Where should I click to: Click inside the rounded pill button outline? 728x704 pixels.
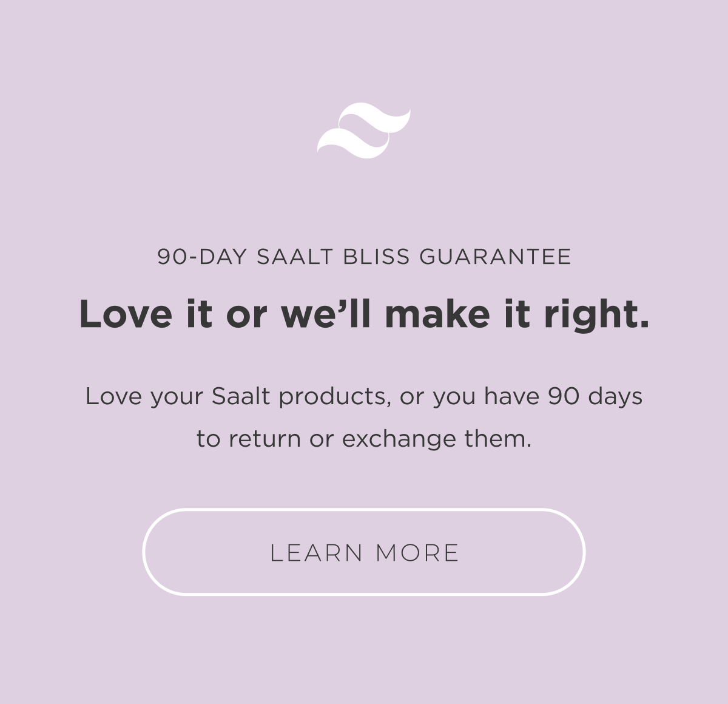[364, 552]
